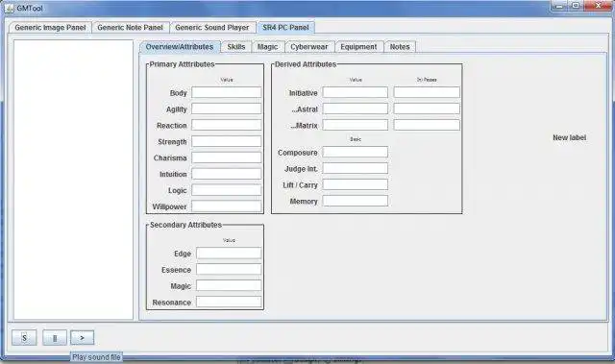
Task: Minimize the GMTool window
Action: [559, 6]
